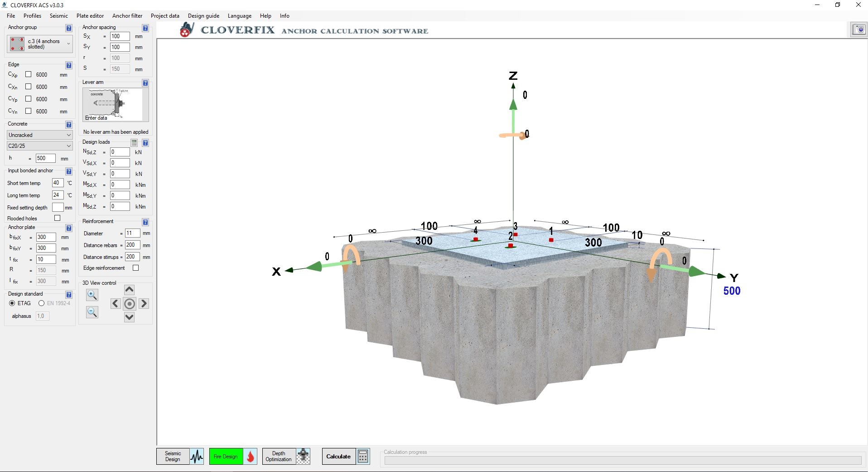Open the Language menu
Image resolution: width=868 pixels, height=472 pixels.
coord(240,16)
